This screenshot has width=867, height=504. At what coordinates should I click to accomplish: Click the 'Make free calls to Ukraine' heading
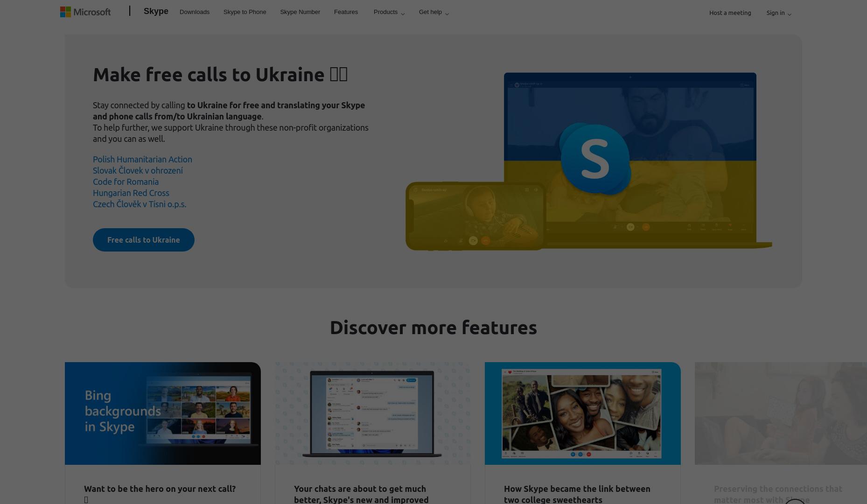click(220, 75)
